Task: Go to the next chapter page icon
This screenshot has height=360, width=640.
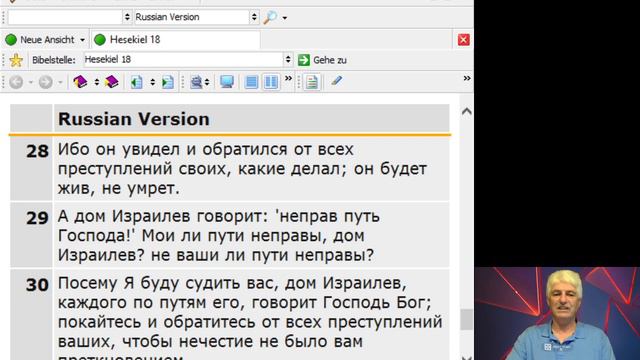Action: 168,82
